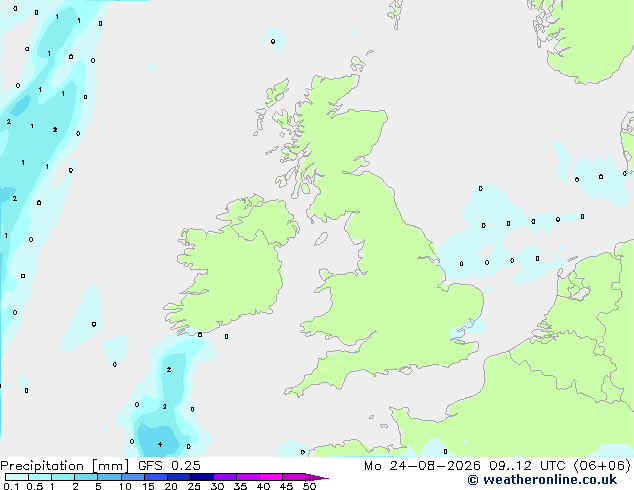Image resolution: width=634 pixels, height=490 pixels.
Task: Choose the 20–25 mm dark blue swatch
Action: 179,477
